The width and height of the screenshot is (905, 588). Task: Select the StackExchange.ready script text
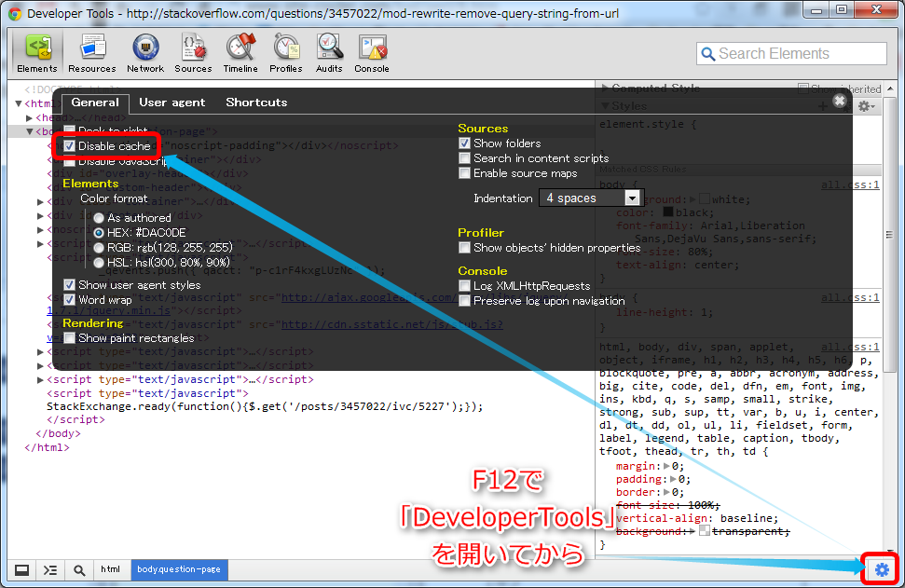[x=265, y=406]
